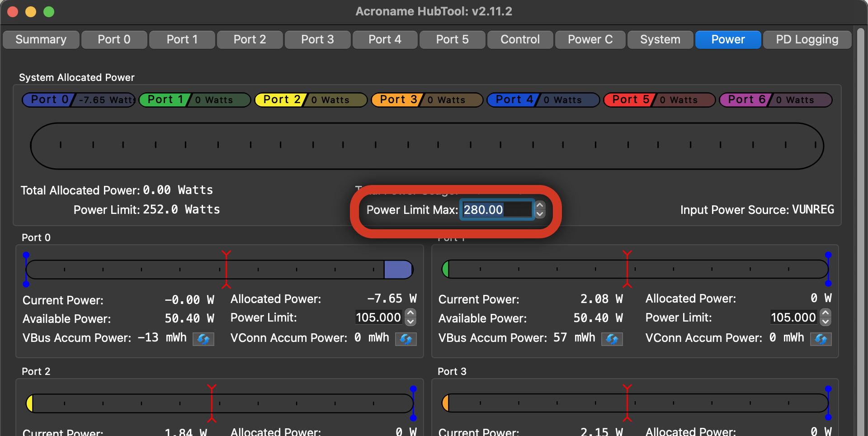This screenshot has height=436, width=868.
Task: Click Port 2 yellow allocated power pill
Action: [x=311, y=100]
